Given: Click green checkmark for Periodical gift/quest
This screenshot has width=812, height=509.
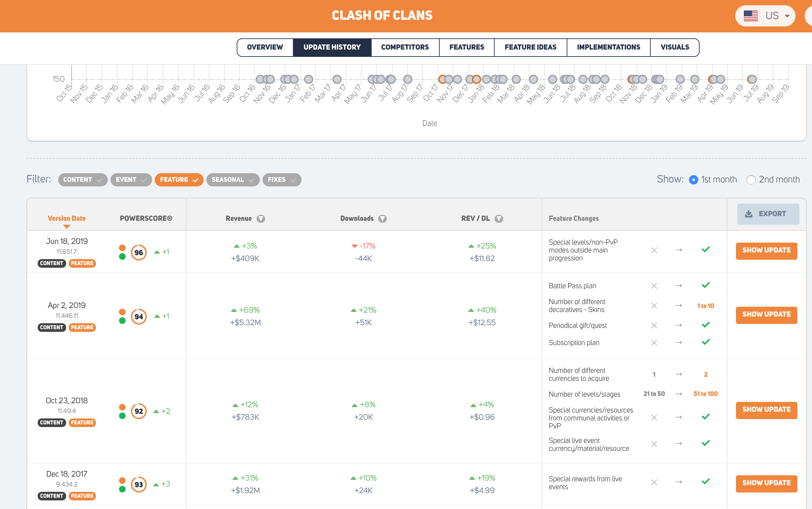Looking at the screenshot, I should 706,325.
